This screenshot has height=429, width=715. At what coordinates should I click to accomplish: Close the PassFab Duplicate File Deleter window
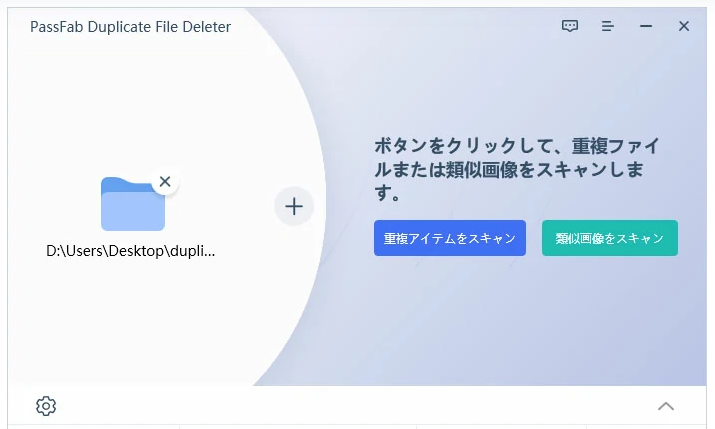pyautogui.click(x=684, y=26)
